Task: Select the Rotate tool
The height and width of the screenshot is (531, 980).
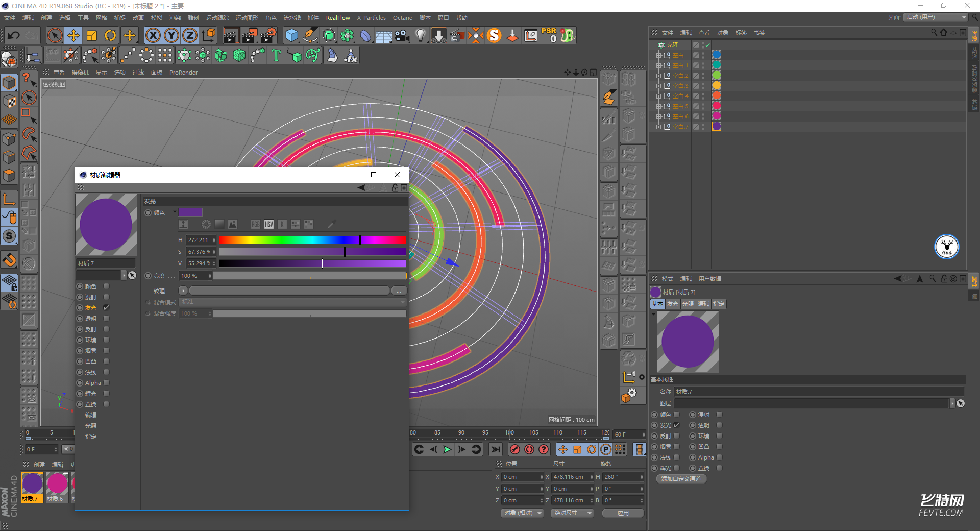Action: [110, 35]
